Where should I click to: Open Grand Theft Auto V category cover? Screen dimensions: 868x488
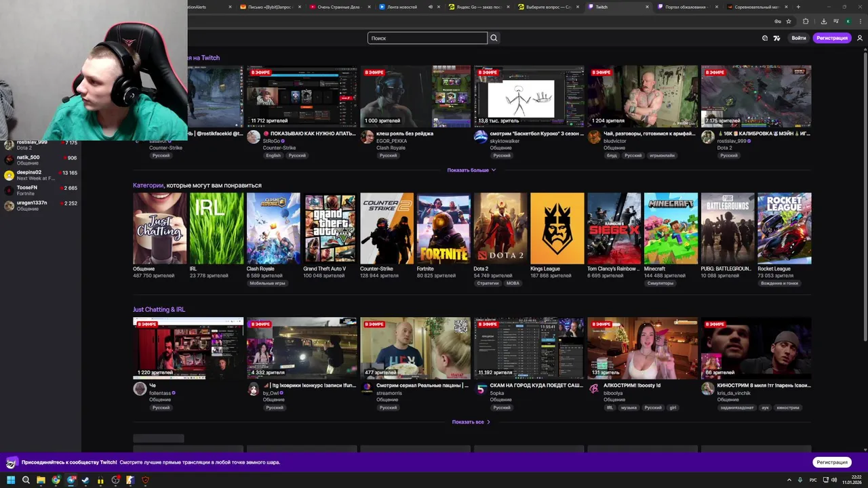click(x=330, y=228)
